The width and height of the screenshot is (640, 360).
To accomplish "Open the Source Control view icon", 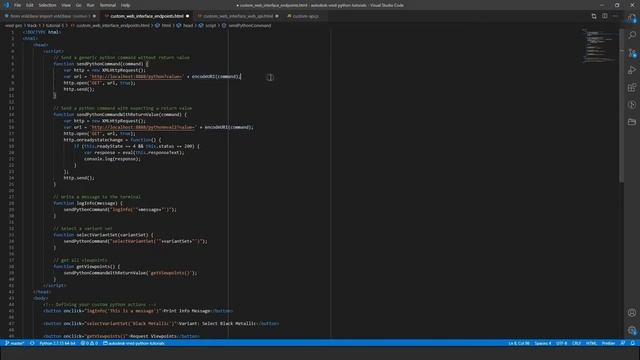I will tap(632, 53).
